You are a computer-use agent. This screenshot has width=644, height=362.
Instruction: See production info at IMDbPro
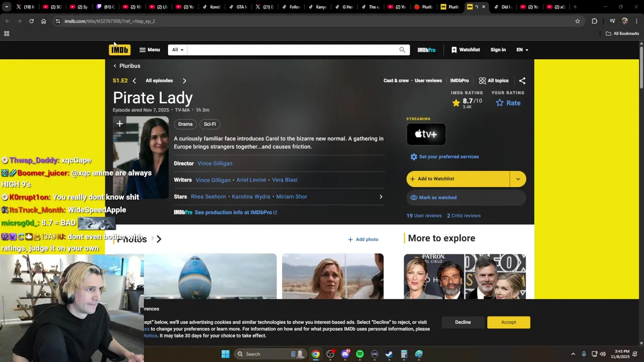coord(235,212)
